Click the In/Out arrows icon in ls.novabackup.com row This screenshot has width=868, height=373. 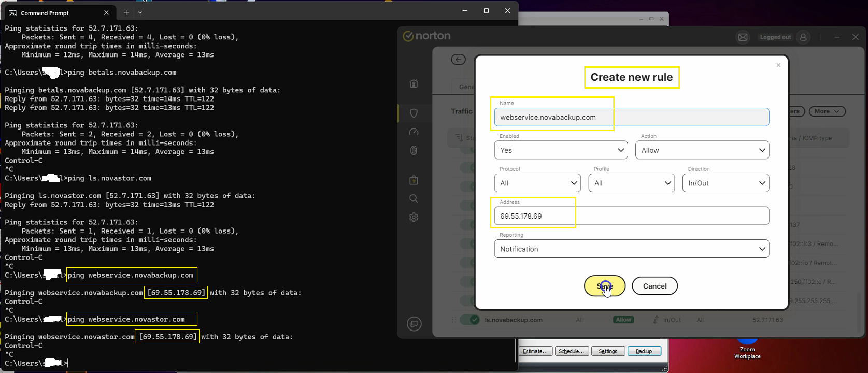click(656, 320)
